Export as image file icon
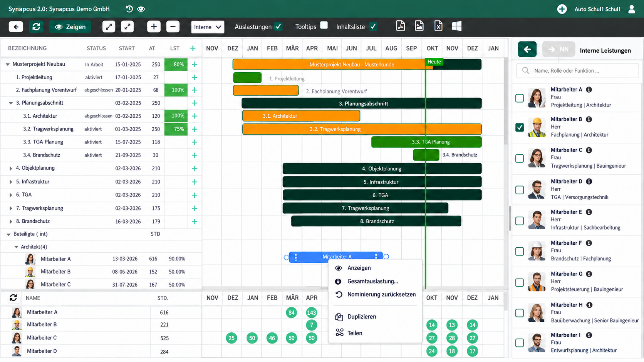The image size is (644, 362). (x=419, y=26)
